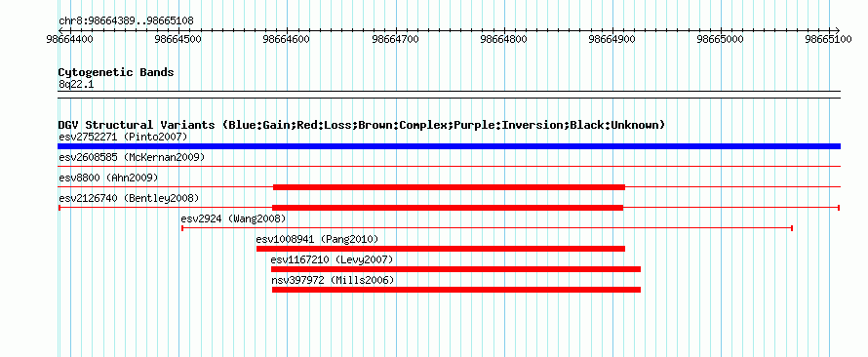This screenshot has height=357, width=868.
Task: Select the esv2924 (Wang2008) label
Action: pyautogui.click(x=233, y=218)
